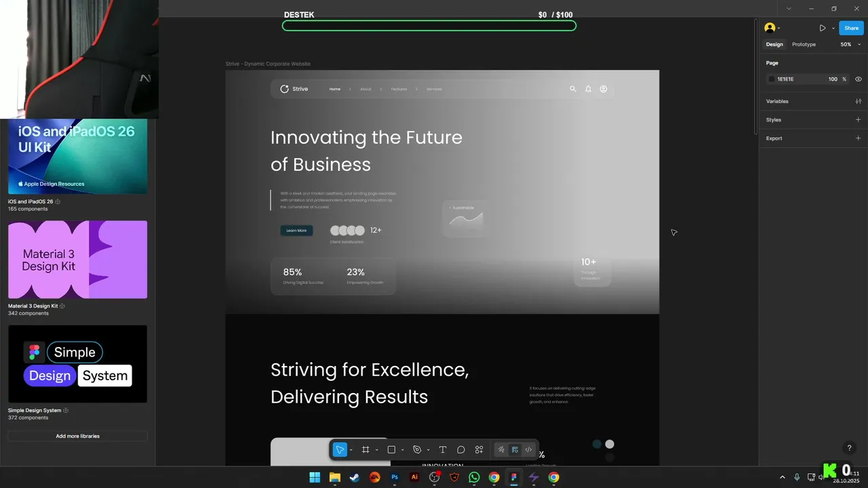The width and height of the screenshot is (868, 488).
Task: Open Windows Start menu
Action: [x=315, y=477]
